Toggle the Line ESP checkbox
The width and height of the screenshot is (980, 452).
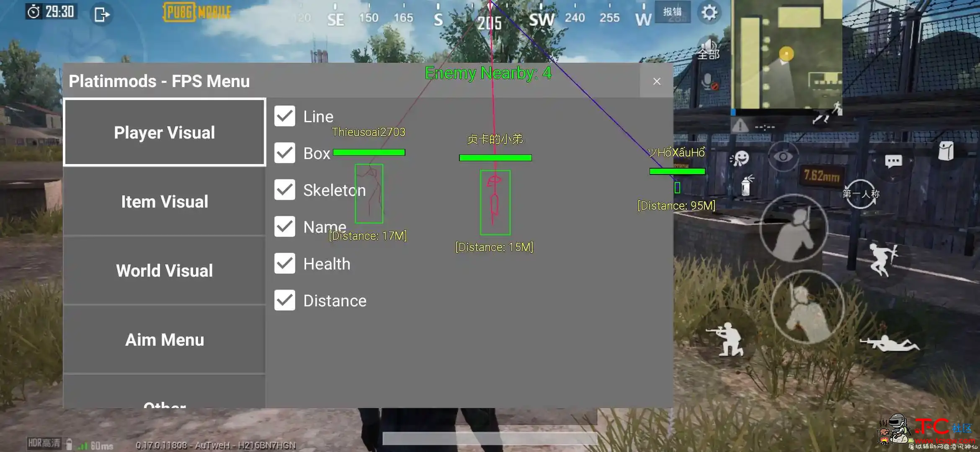pyautogui.click(x=284, y=116)
